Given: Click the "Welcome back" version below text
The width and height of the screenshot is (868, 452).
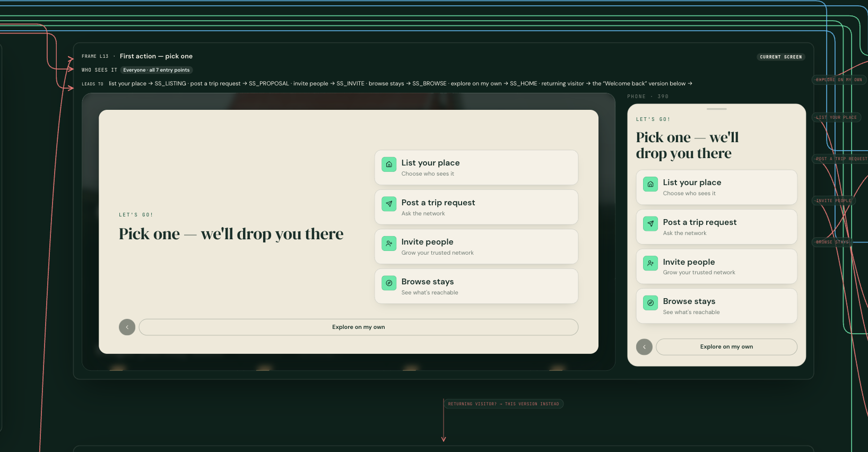Looking at the screenshot, I should tap(644, 84).
